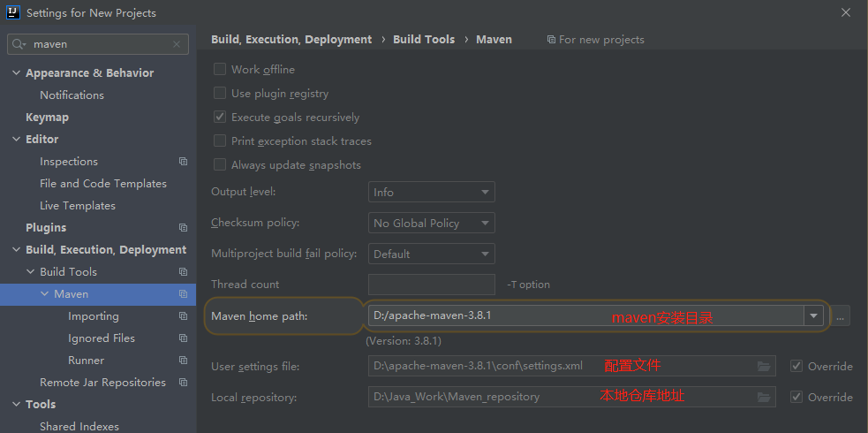
Task: Open Shared Indexes page
Action: pyautogui.click(x=79, y=426)
